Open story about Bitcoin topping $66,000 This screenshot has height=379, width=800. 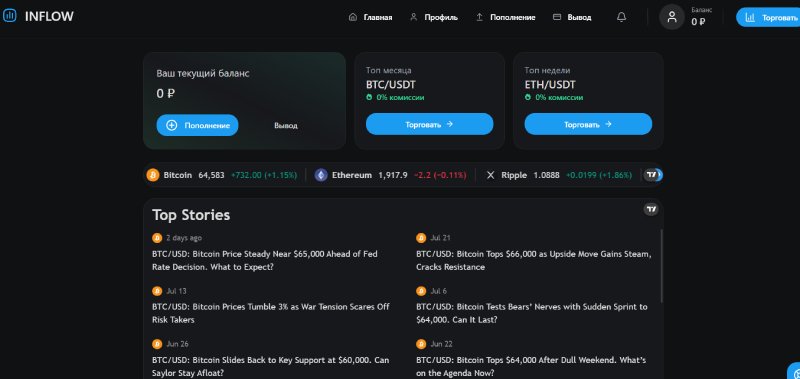534,260
